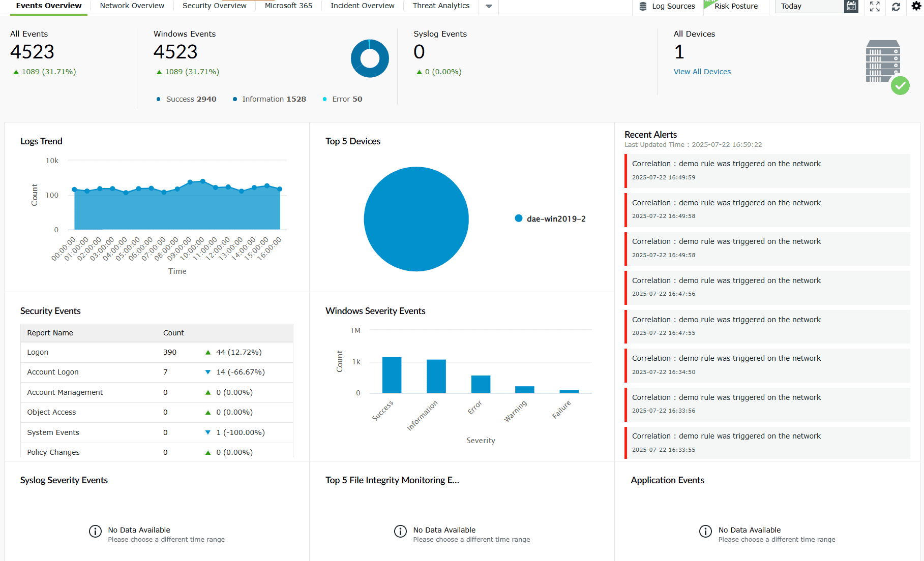Switch to the Security Overview tab
The width and height of the screenshot is (924, 561).
click(x=214, y=6)
